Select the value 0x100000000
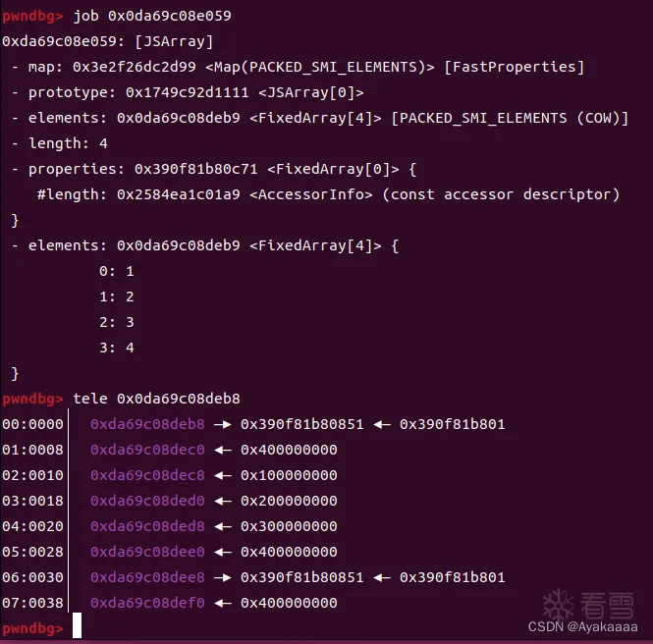Viewport: 653px width, 644px height. (289, 475)
